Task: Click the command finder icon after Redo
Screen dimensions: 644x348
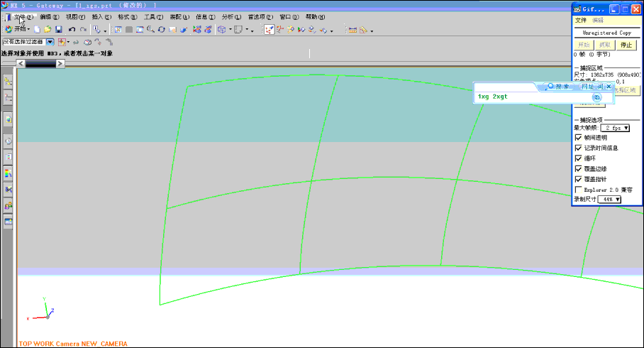Action: 96,30
